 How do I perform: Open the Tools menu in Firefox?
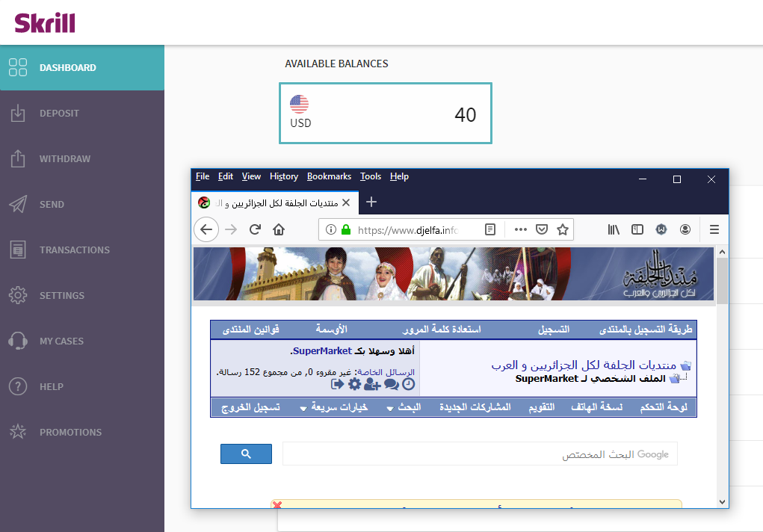pyautogui.click(x=371, y=176)
